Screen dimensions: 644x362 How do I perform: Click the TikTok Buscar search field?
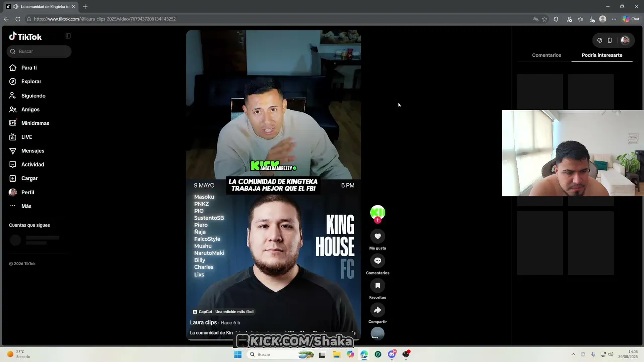coord(39,51)
